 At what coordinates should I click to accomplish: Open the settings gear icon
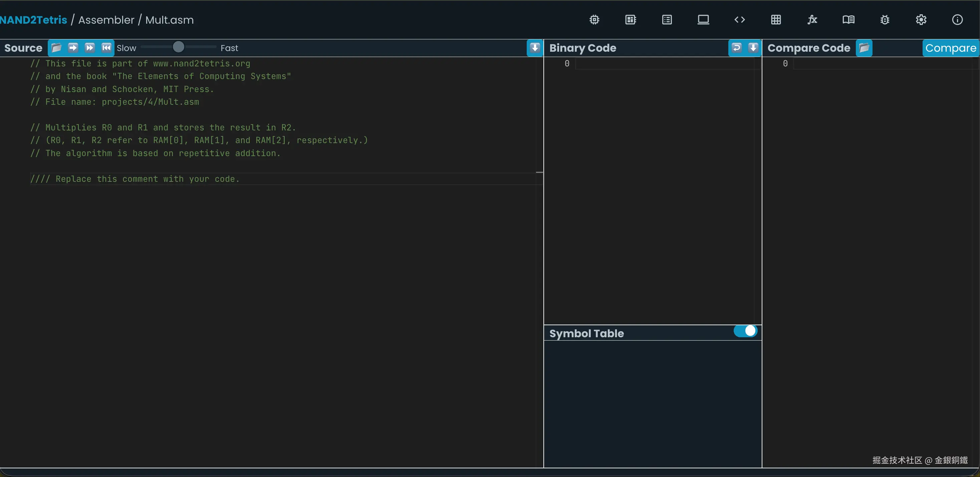pos(921,20)
